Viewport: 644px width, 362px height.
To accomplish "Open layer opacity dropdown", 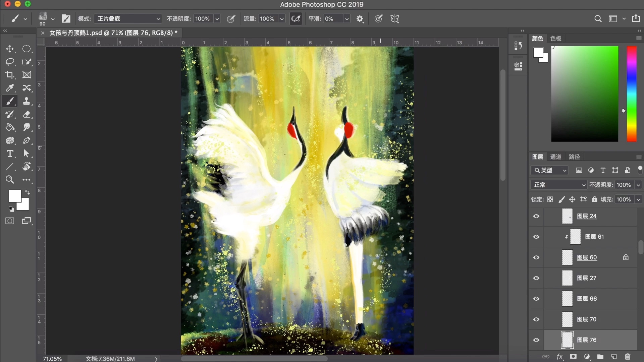I will 638,185.
